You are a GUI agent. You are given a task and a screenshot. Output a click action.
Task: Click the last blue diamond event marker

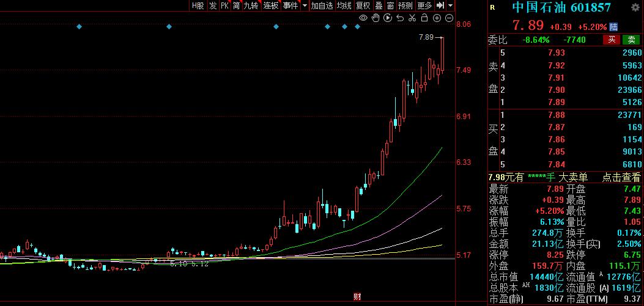pos(357,27)
